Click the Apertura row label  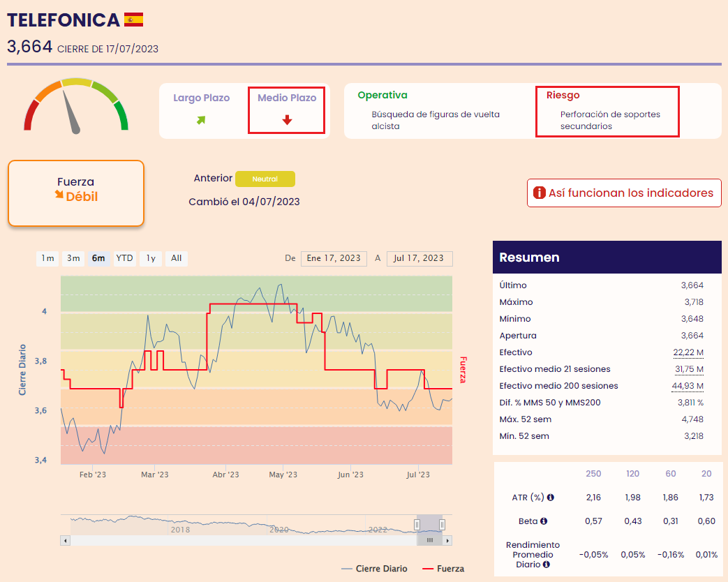518,336
